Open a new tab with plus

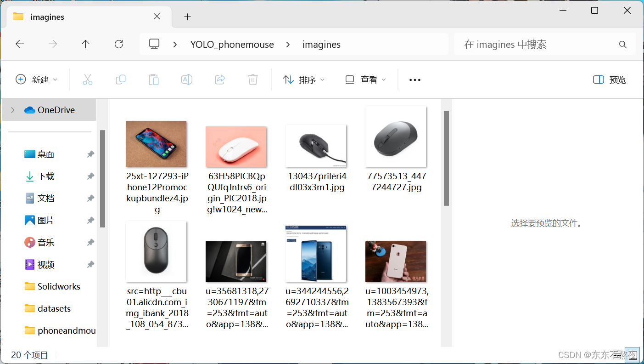187,17
